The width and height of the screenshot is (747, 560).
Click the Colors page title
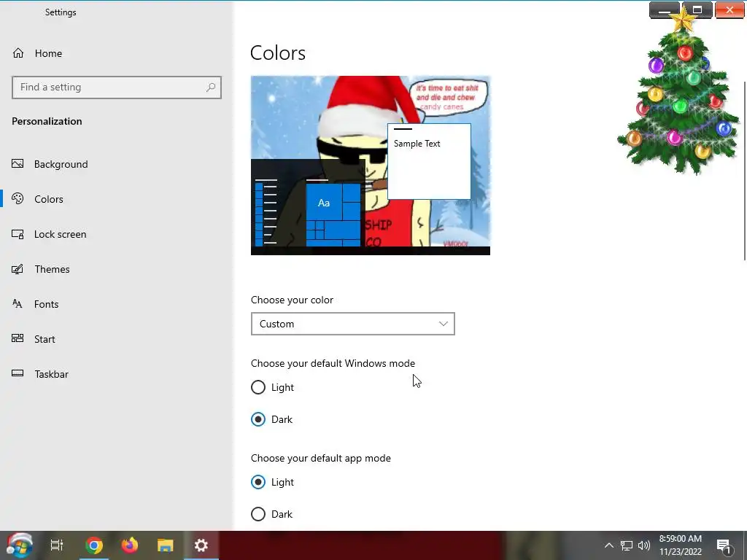pos(278,52)
